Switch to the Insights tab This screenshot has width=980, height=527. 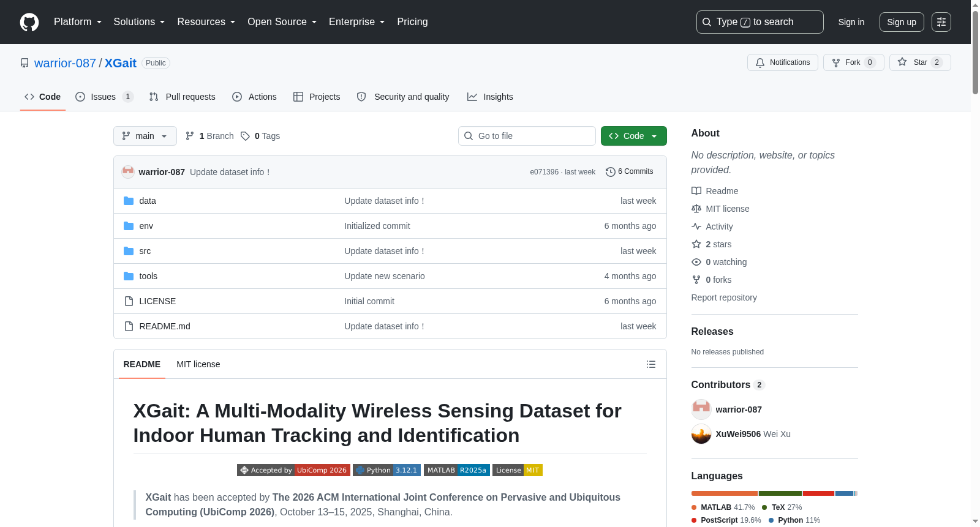click(x=490, y=97)
